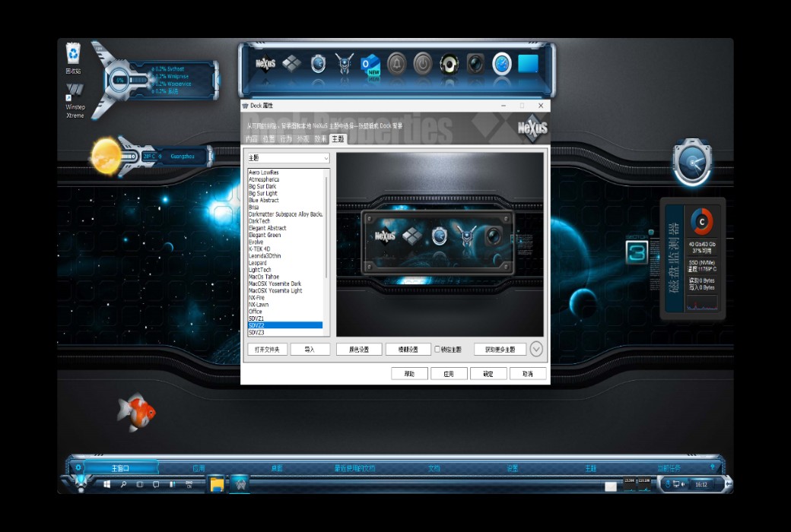Click the power icon on the dock

pyautogui.click(x=422, y=64)
